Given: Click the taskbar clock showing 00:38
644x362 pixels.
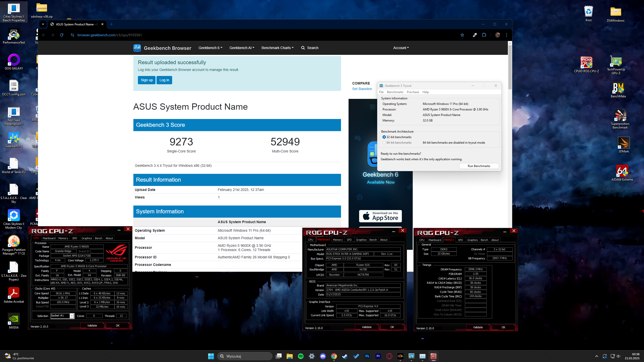Looking at the screenshot, I should [x=632, y=356].
